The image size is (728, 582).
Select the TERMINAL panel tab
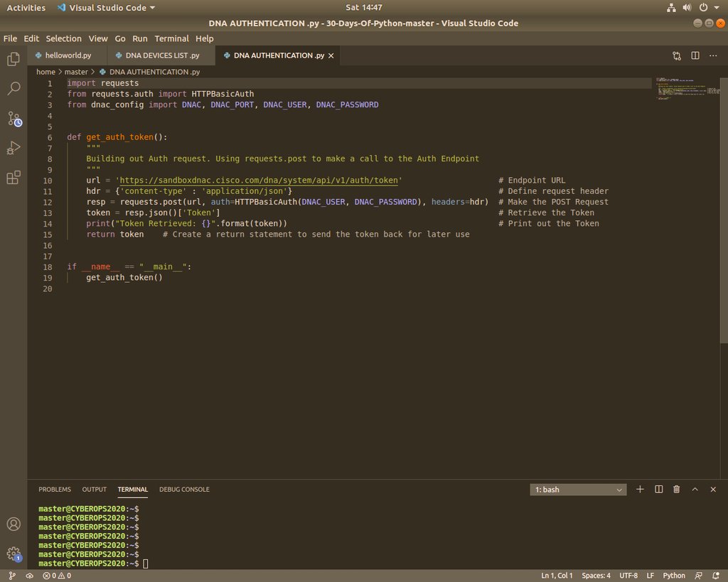point(133,489)
